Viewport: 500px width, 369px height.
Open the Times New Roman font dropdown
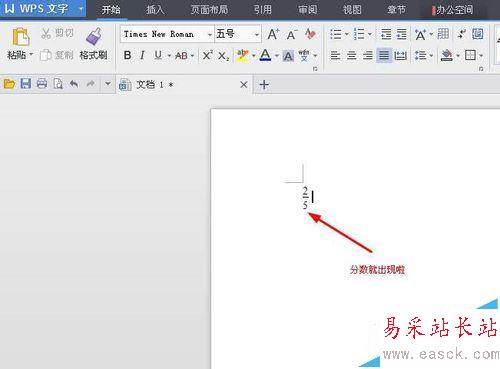tap(210, 34)
